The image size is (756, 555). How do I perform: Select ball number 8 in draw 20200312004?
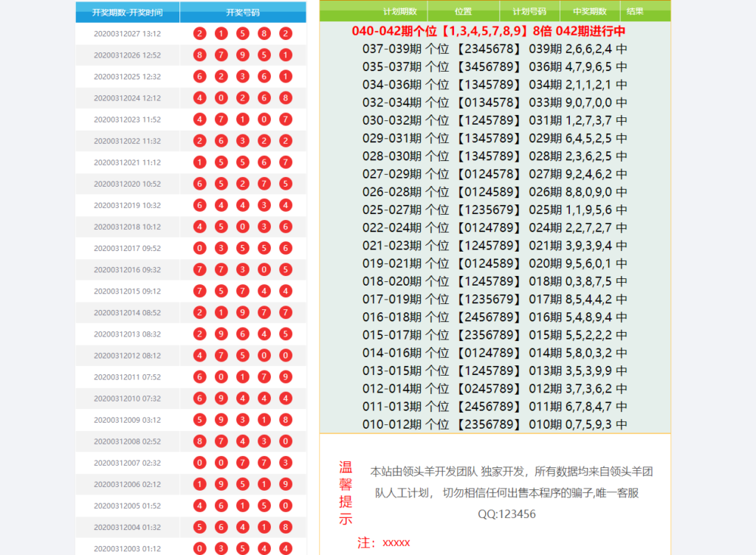(x=285, y=527)
